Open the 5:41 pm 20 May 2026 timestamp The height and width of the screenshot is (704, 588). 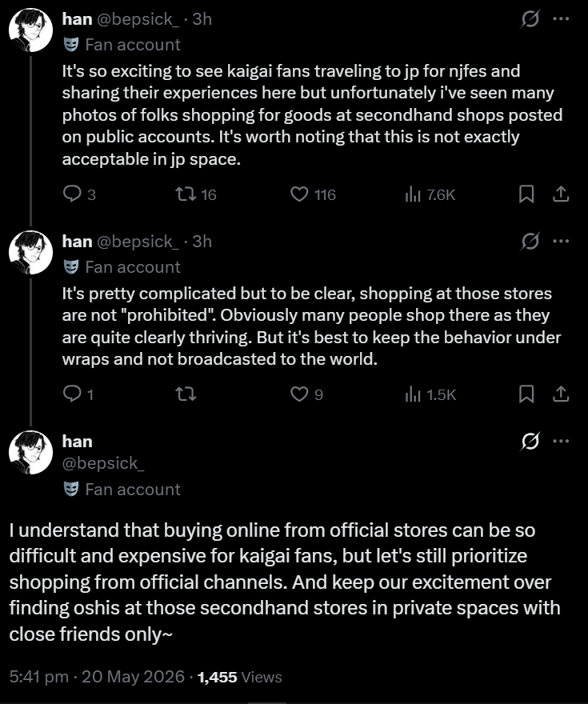97,677
